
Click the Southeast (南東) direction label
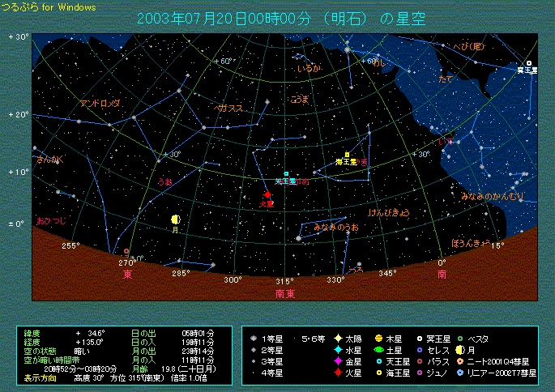tap(284, 292)
